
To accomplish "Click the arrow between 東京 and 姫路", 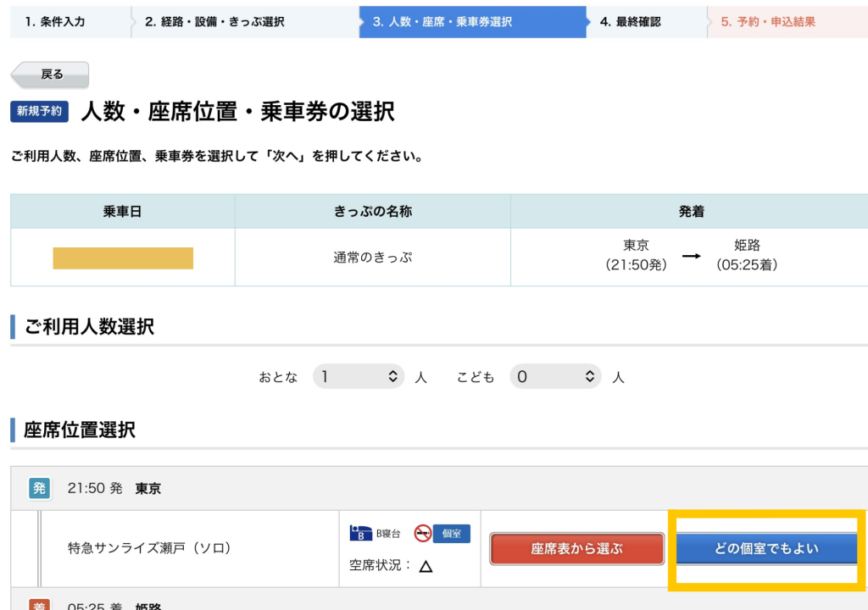I will pyautogui.click(x=692, y=256).
